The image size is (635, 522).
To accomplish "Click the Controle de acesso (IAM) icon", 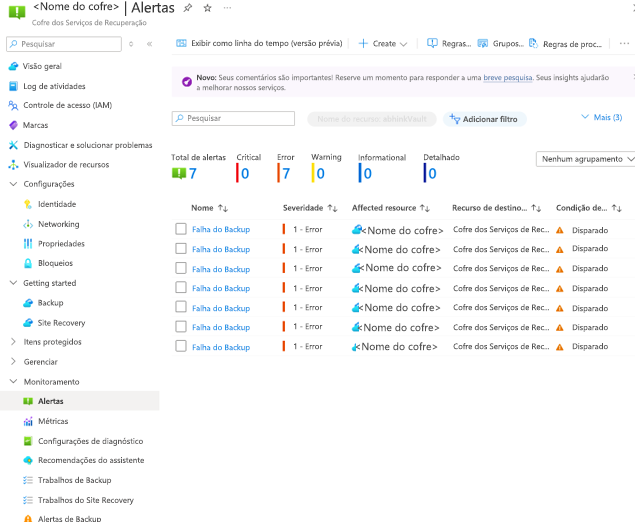I will tap(13, 105).
